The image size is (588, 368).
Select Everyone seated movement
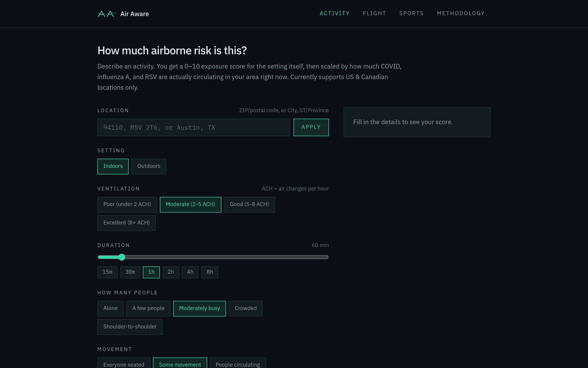click(124, 363)
